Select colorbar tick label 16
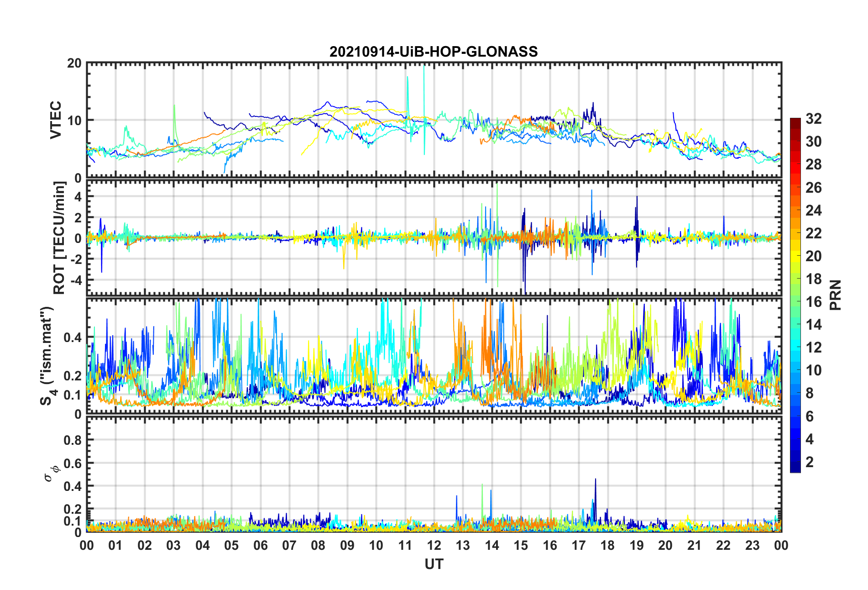The image size is (868, 590). [813, 301]
